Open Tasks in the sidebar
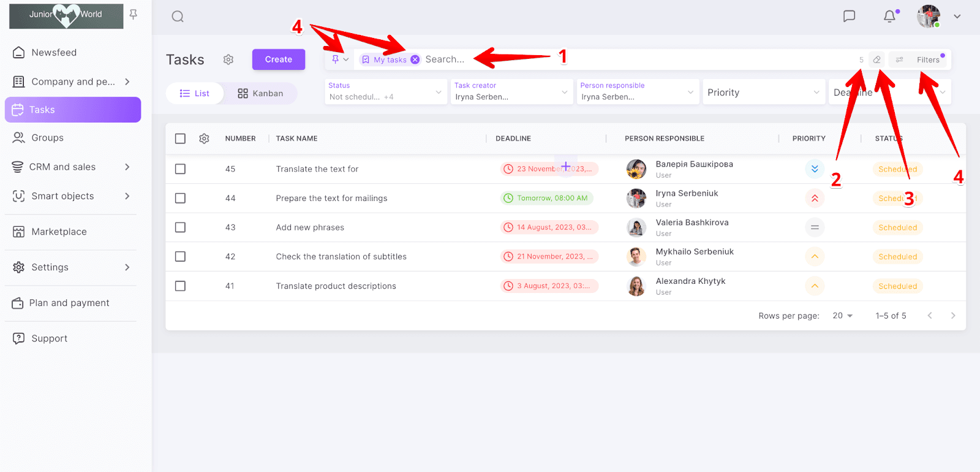Viewport: 980px width, 472px height. coord(73,110)
